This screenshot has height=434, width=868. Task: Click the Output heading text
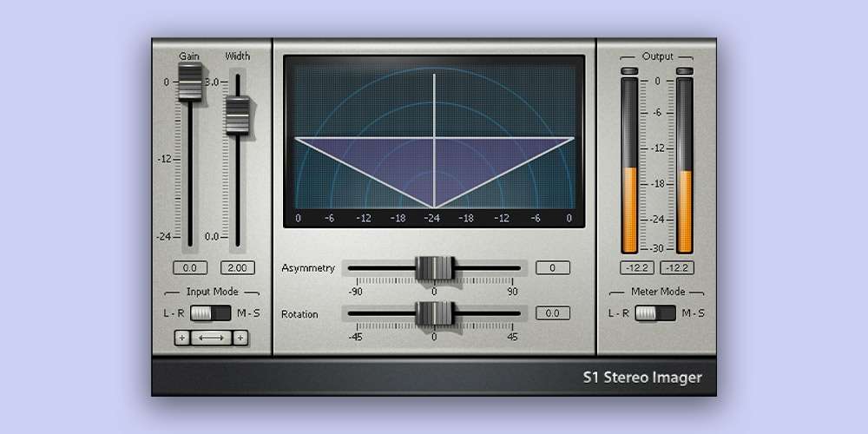tap(658, 56)
